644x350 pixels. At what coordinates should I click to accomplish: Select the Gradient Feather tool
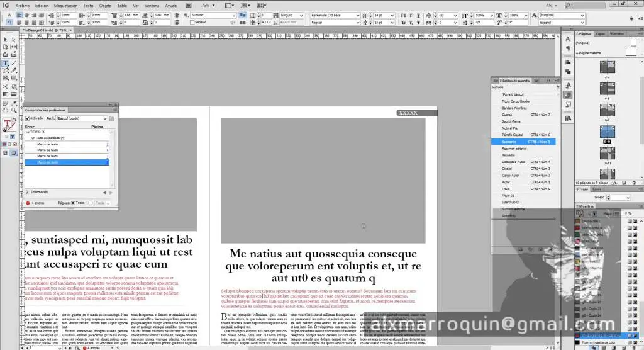tap(14, 94)
